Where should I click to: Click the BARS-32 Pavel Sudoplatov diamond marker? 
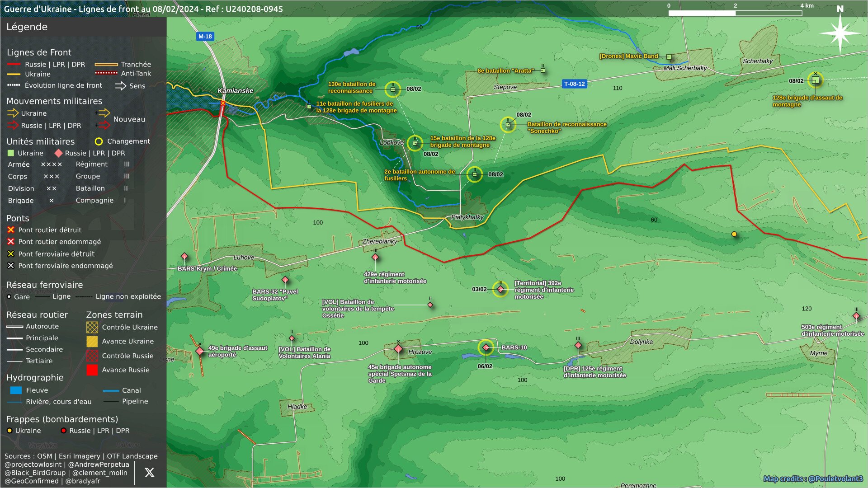coord(285,280)
